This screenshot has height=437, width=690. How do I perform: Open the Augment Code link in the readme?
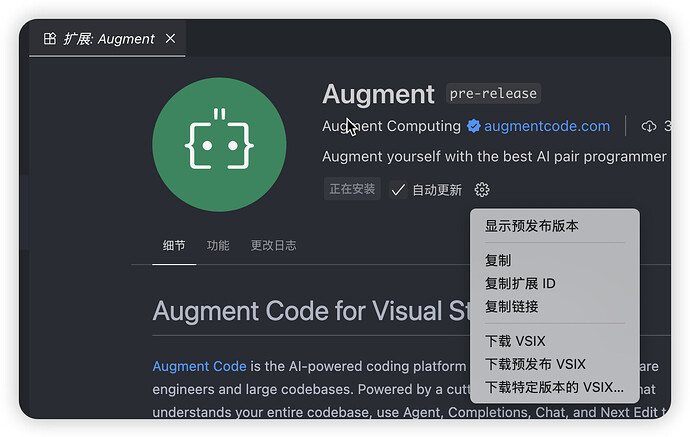point(199,366)
